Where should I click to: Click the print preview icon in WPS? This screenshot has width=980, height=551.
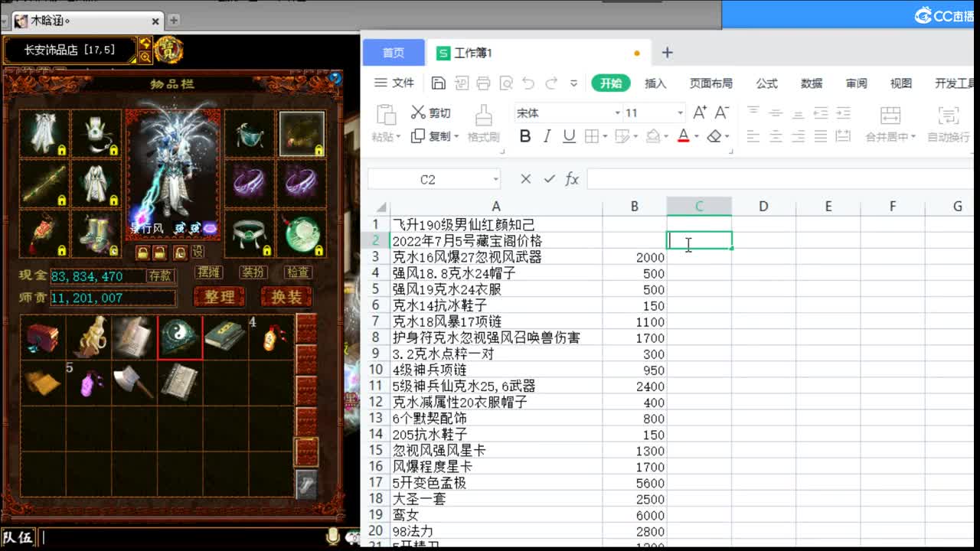point(505,83)
